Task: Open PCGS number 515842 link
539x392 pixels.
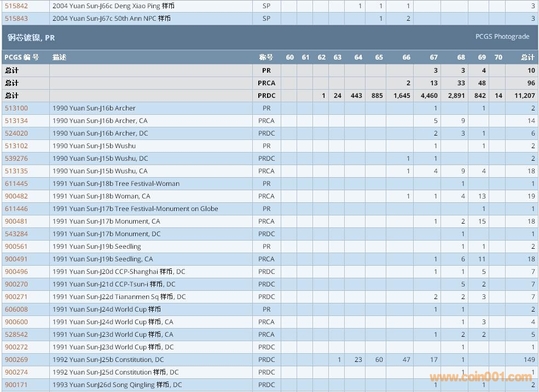Action: [x=16, y=5]
